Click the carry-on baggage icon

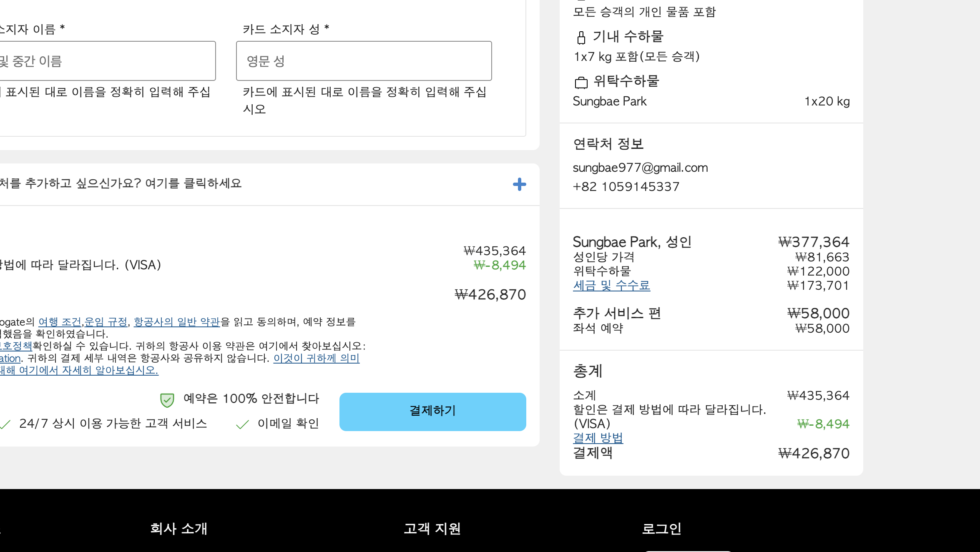pyautogui.click(x=581, y=38)
